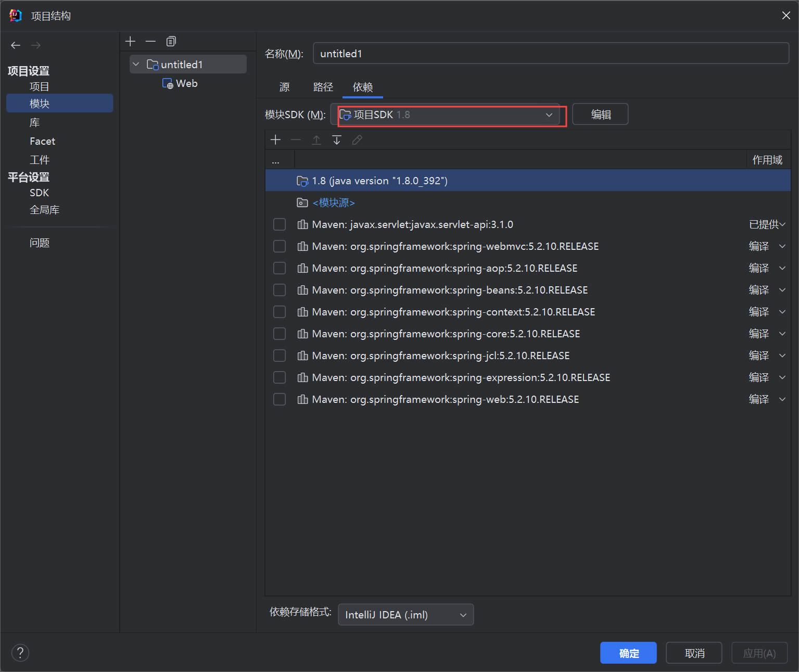Move dependency up arrow icon
This screenshot has width=799, height=672.
point(316,140)
